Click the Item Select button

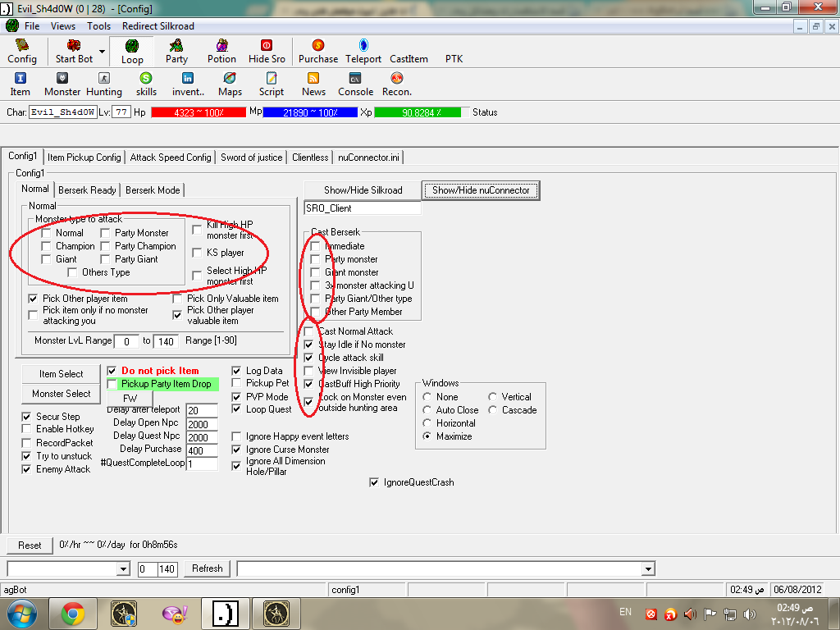click(61, 374)
